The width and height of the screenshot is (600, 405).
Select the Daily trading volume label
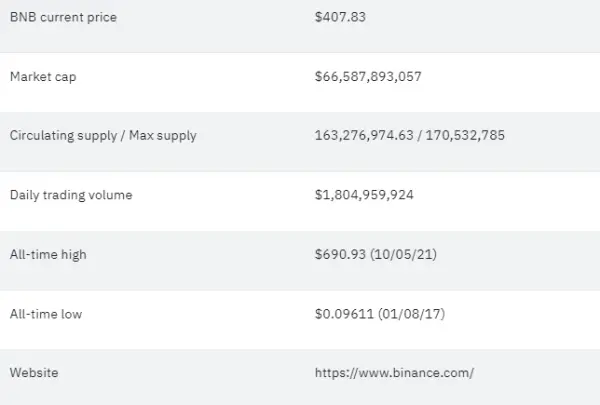point(71,195)
